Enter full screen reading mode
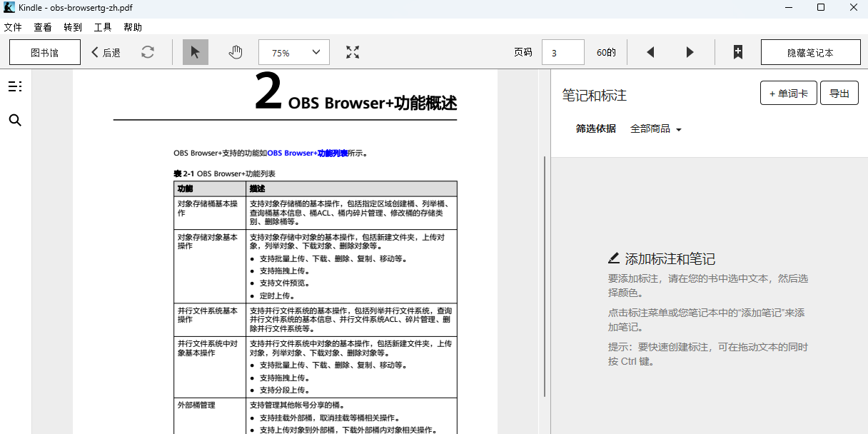Image resolution: width=868 pixels, height=434 pixels. (352, 51)
